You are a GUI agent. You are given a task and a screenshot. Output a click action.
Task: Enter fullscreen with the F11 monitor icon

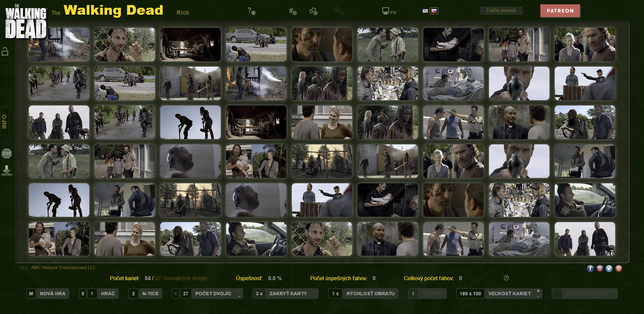click(x=389, y=11)
